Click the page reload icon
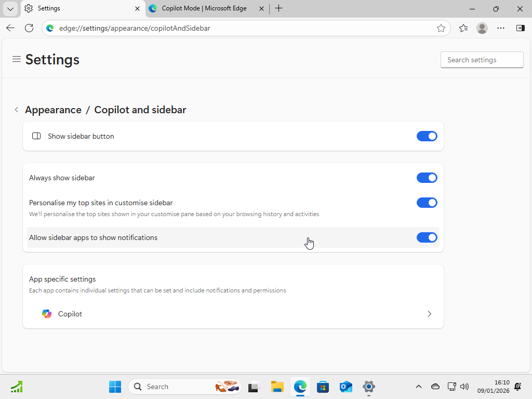The height and width of the screenshot is (399, 532). click(x=29, y=28)
